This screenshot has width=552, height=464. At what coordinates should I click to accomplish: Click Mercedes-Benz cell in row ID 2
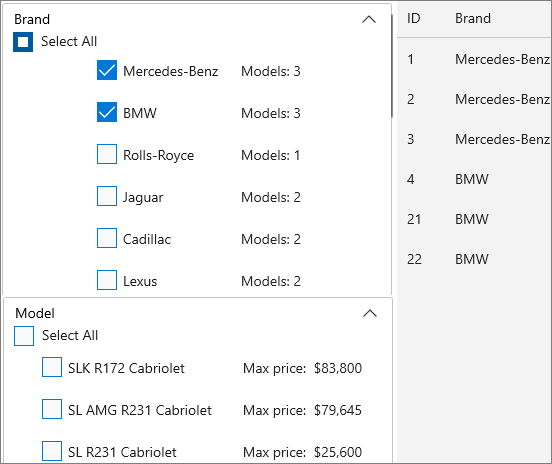tap(502, 99)
